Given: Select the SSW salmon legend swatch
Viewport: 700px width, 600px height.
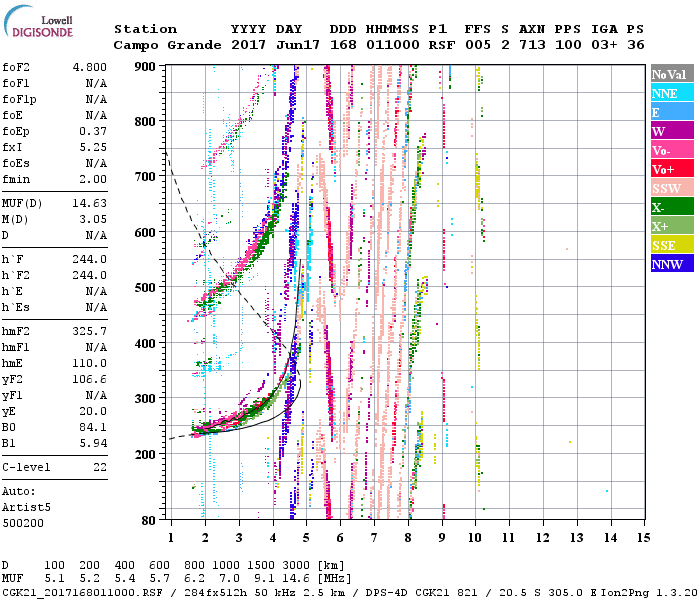Looking at the screenshot, I should [x=672, y=188].
